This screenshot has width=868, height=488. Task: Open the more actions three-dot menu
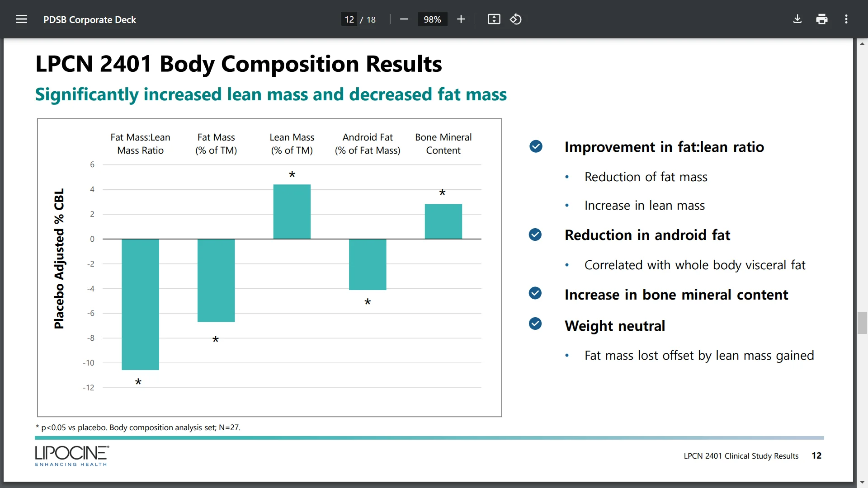846,19
